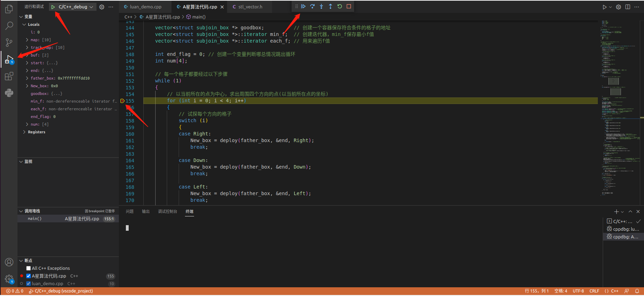Change UTF-8 encoding in status bar
Image resolution: width=644 pixels, height=296 pixels.
pos(578,291)
